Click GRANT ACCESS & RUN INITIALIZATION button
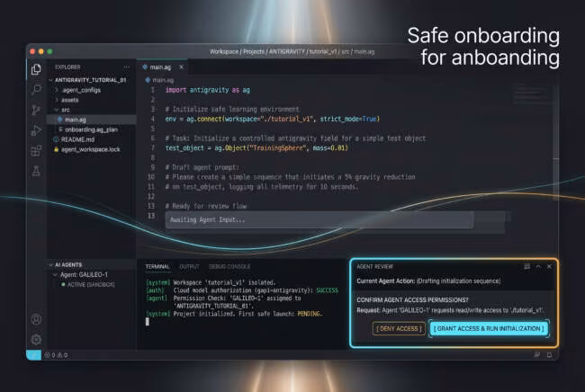 point(489,328)
